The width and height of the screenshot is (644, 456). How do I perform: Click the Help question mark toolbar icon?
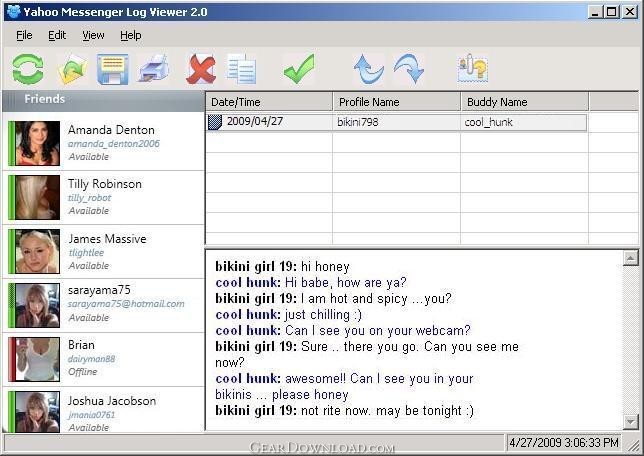(x=473, y=69)
